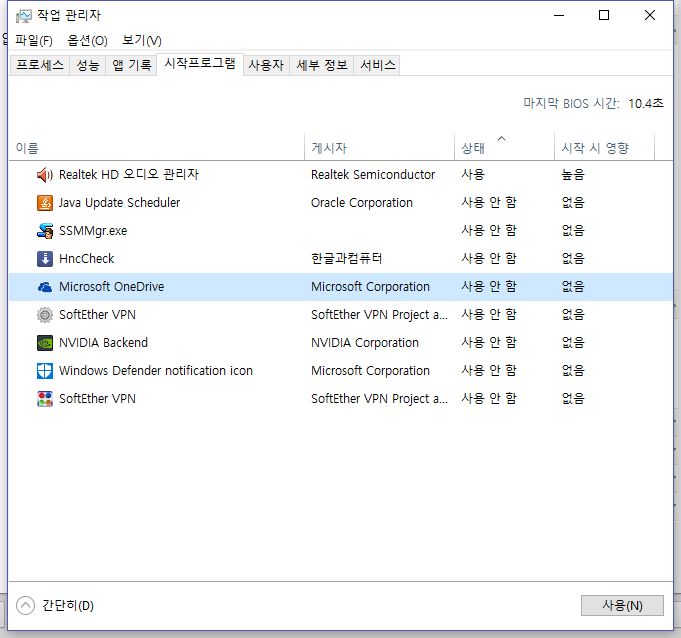Click the colorful icon of last SoftEther VPN
This screenshot has height=638, width=681.
pyautogui.click(x=45, y=399)
